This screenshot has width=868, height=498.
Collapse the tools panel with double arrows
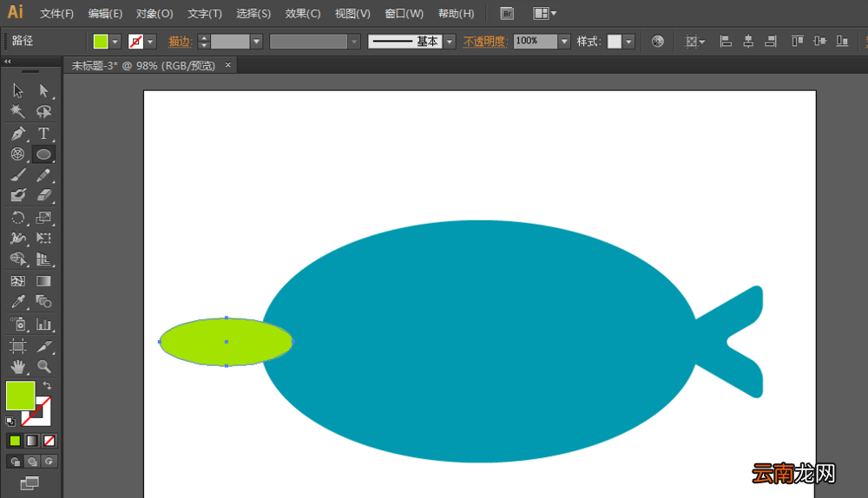click(x=7, y=62)
